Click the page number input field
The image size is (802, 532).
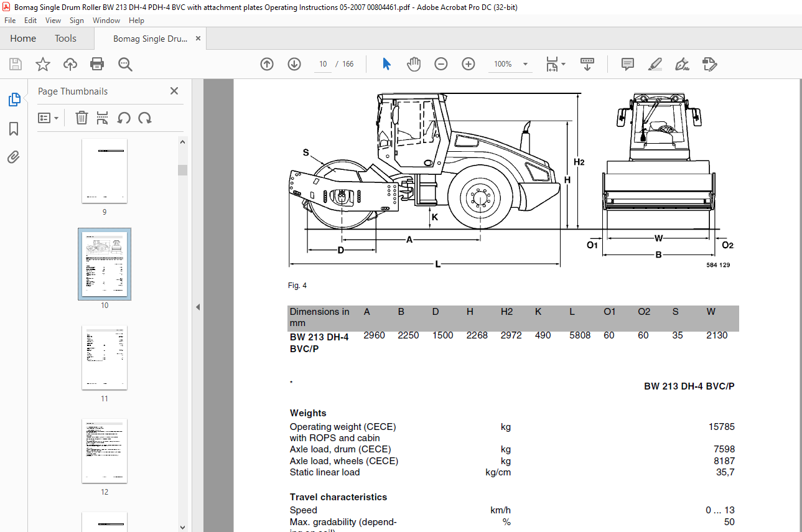323,64
